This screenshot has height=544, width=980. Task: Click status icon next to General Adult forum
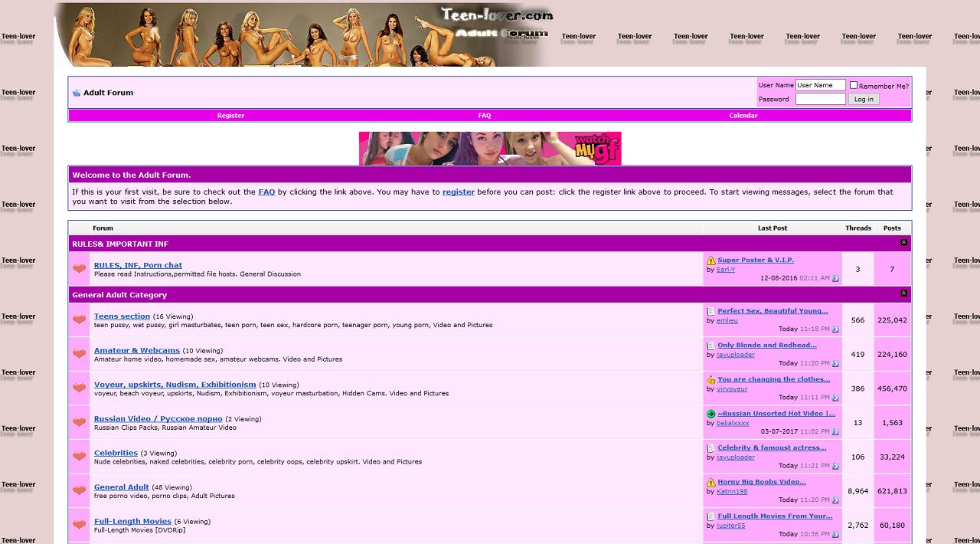click(80, 490)
